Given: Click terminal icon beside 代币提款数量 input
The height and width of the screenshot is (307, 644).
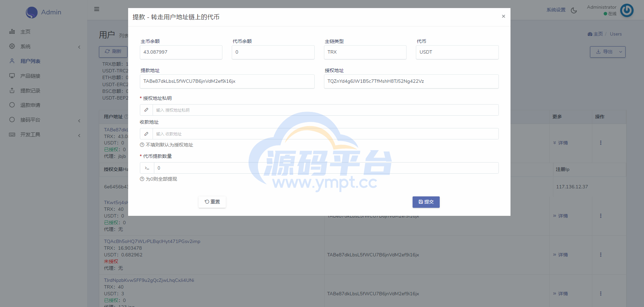Looking at the screenshot, I should (x=147, y=168).
